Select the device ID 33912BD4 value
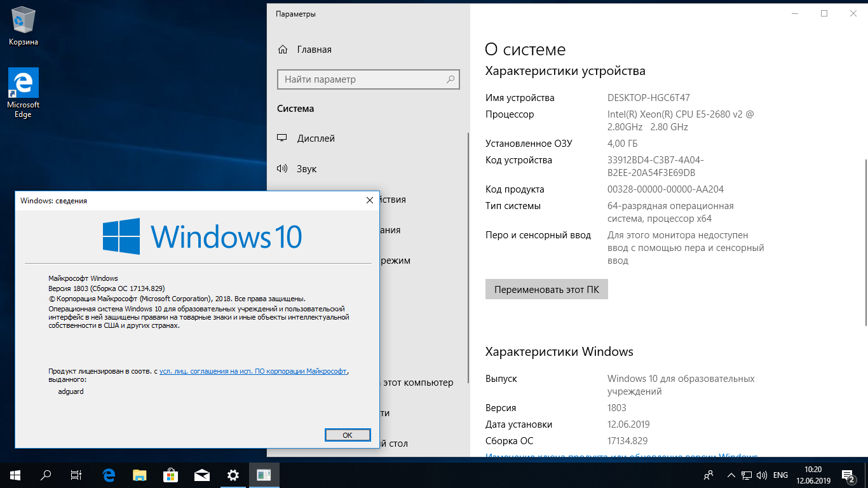 (655, 166)
